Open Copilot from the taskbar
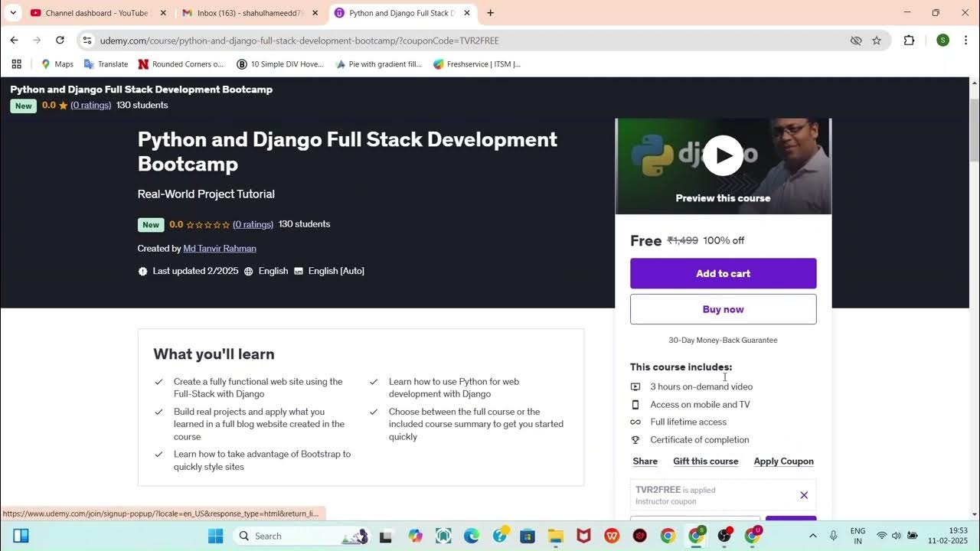 (415, 536)
